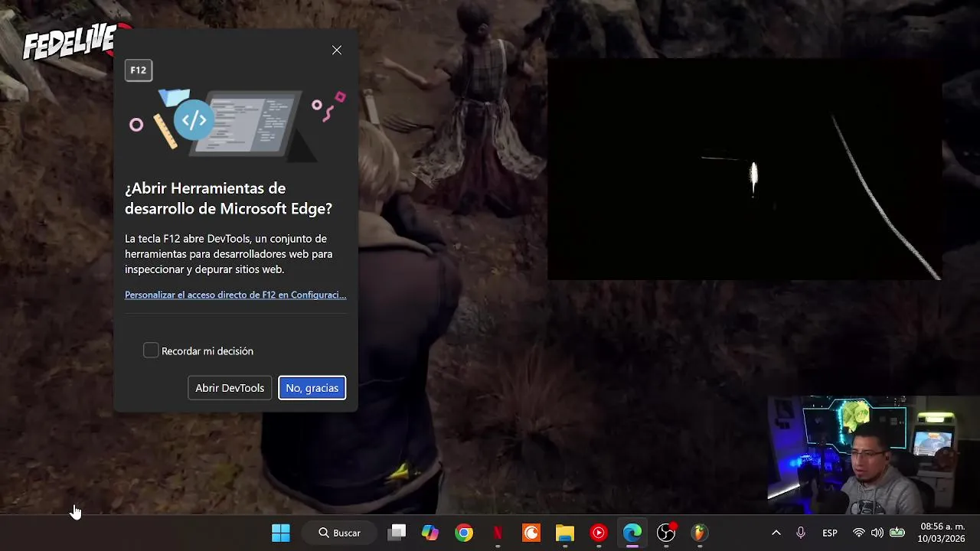Open the Crunchyroll app in the taskbar
980x551 pixels.
[531, 533]
